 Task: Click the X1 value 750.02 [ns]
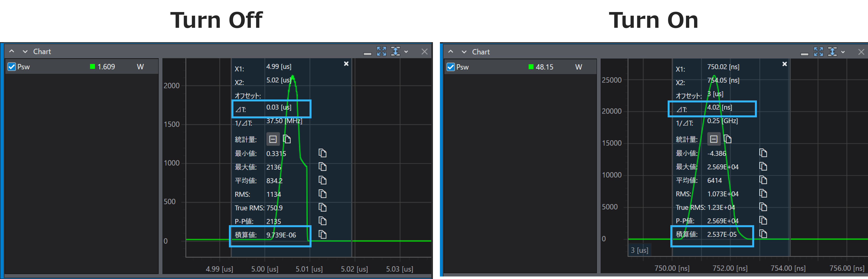pos(723,67)
